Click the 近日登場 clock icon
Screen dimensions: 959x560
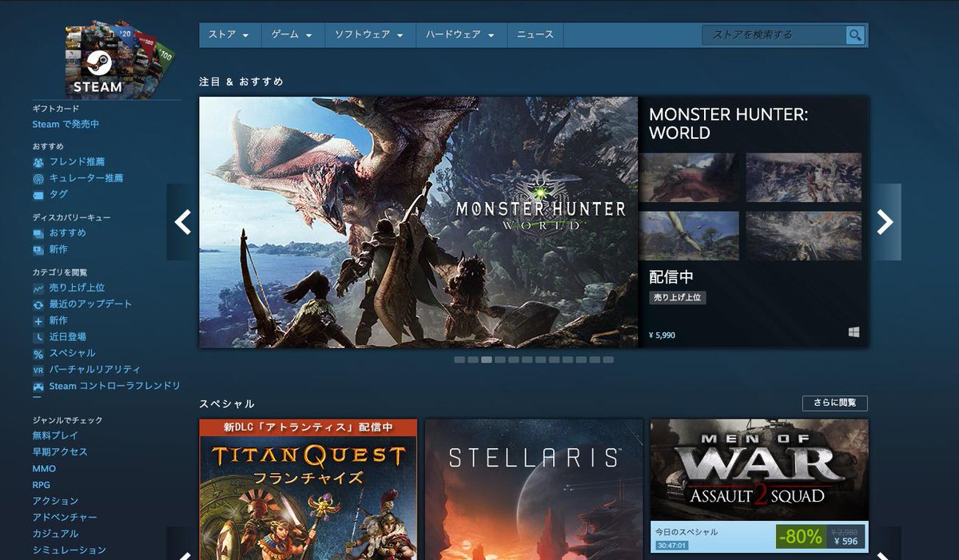[38, 337]
